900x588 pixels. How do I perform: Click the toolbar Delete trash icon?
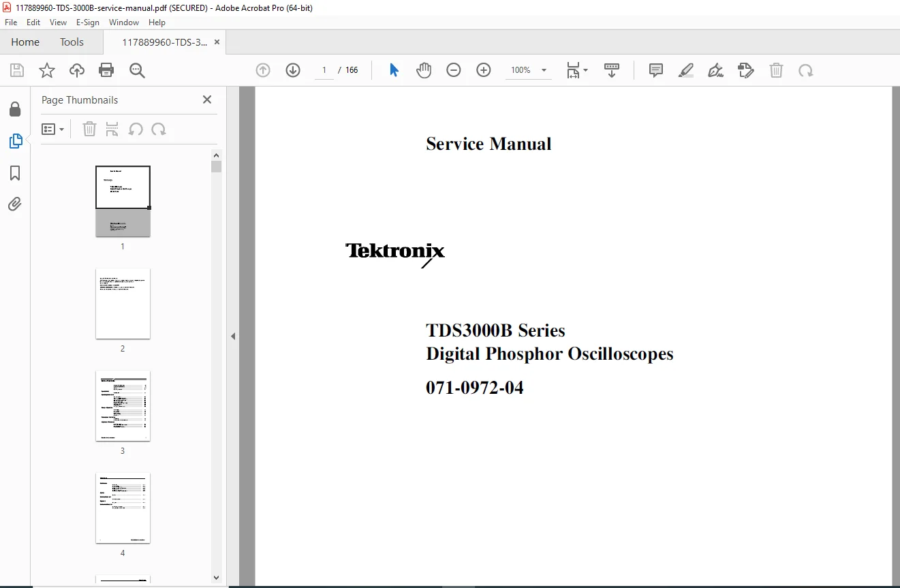(776, 70)
